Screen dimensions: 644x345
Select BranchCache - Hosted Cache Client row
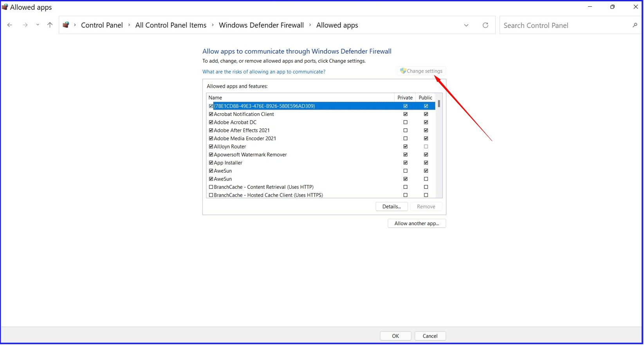321,195
